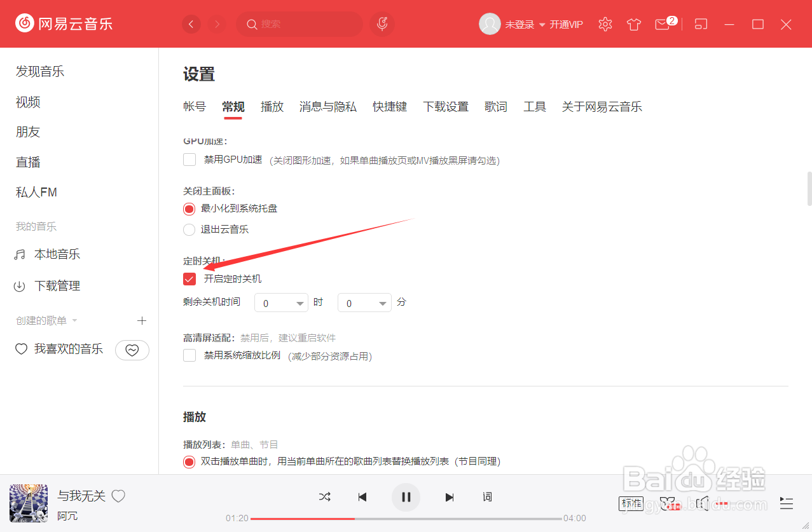Click 开通VIP link
The width and height of the screenshot is (812, 532).
(567, 25)
